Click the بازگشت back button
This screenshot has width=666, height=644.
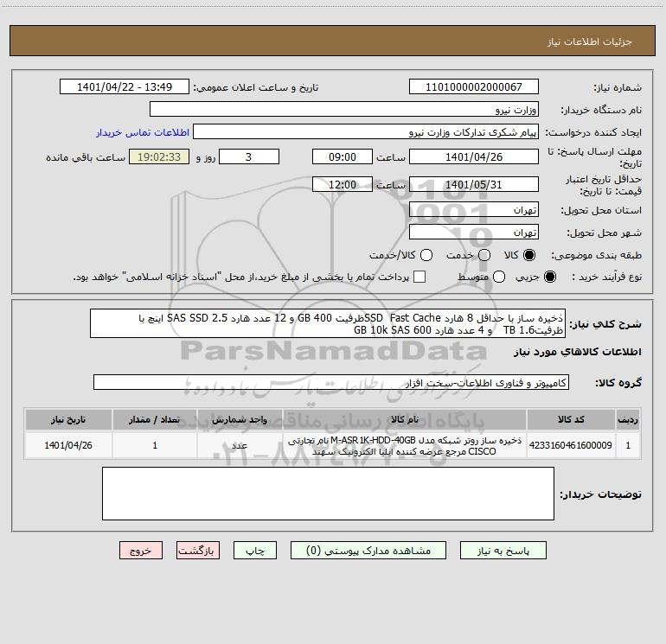click(198, 550)
